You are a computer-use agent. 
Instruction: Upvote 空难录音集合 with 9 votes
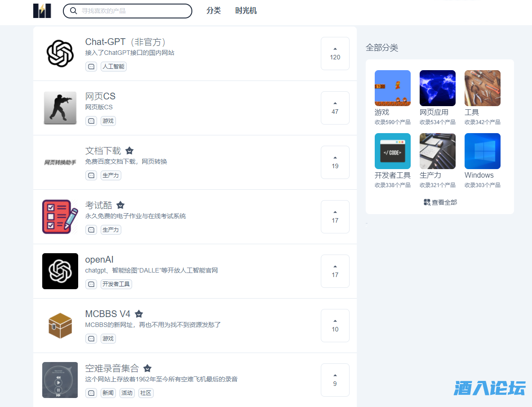click(335, 380)
